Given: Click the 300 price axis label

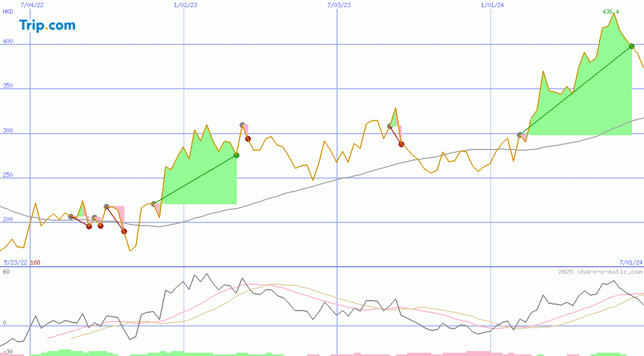Looking at the screenshot, I should click(8, 130).
